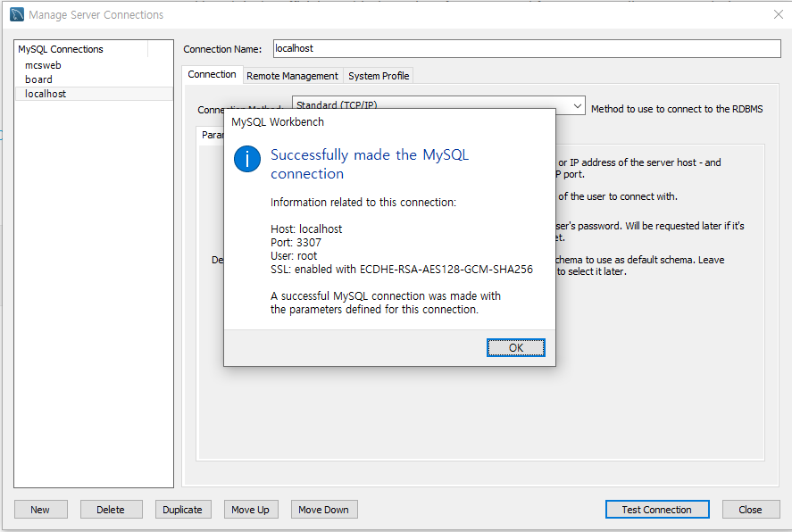Click the Manage Server Connections title icon
The height and width of the screenshot is (532, 792).
tap(17, 14)
